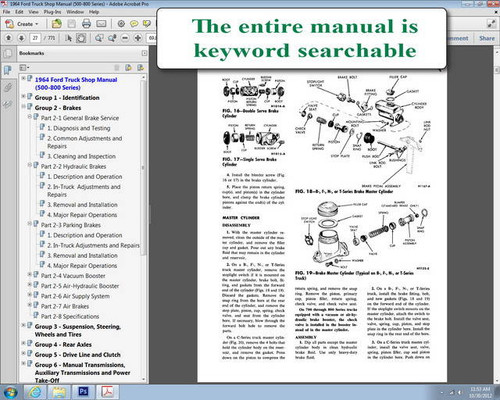This screenshot has width=500, height=400.
Task: Select bookmark 3. Cleaning and Inspection
Action: point(81,156)
